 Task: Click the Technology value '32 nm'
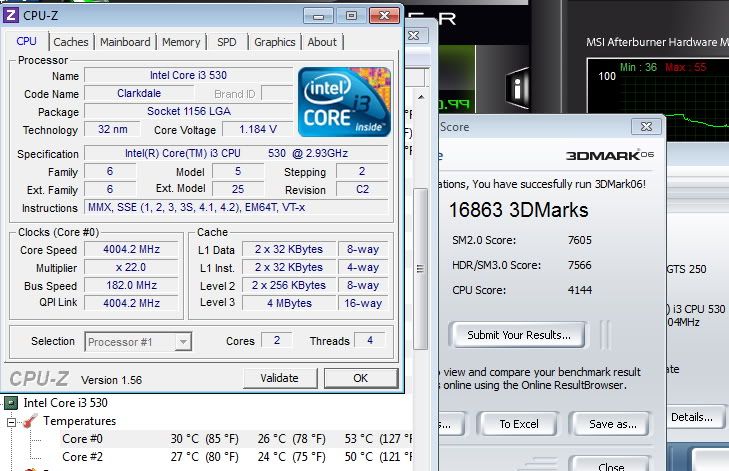[112, 129]
